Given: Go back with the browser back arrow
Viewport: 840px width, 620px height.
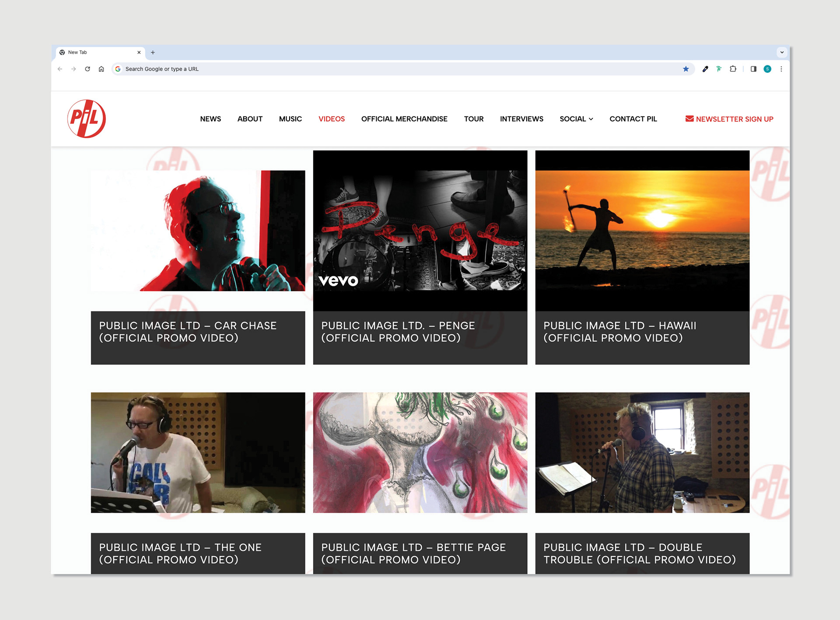Looking at the screenshot, I should 60,69.
